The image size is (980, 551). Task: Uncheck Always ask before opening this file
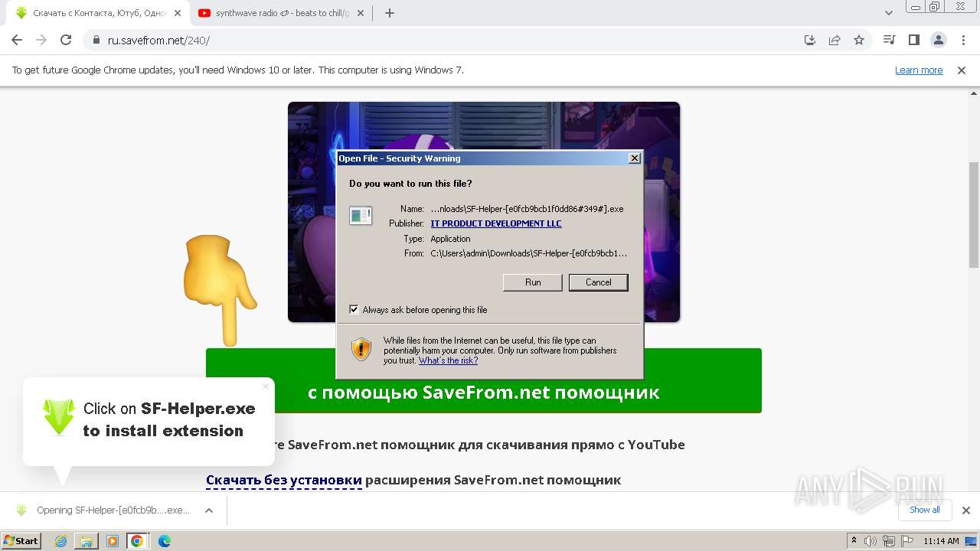(x=354, y=310)
